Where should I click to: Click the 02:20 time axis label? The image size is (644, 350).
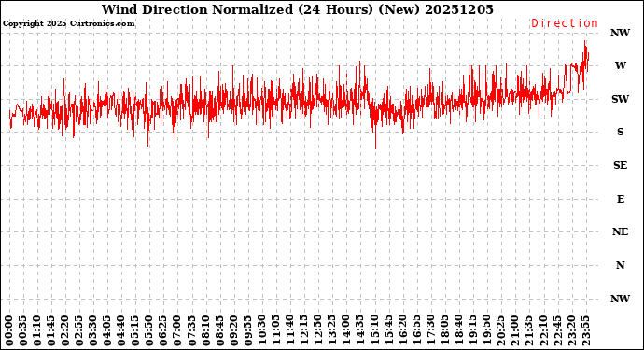coord(65,331)
